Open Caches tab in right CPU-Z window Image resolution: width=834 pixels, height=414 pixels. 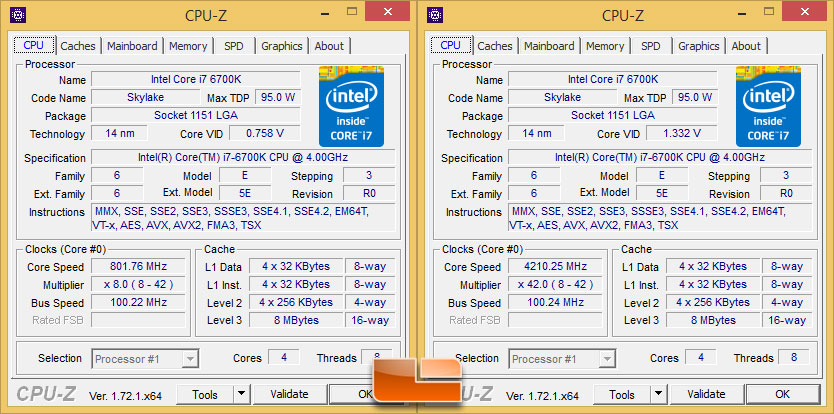point(495,46)
